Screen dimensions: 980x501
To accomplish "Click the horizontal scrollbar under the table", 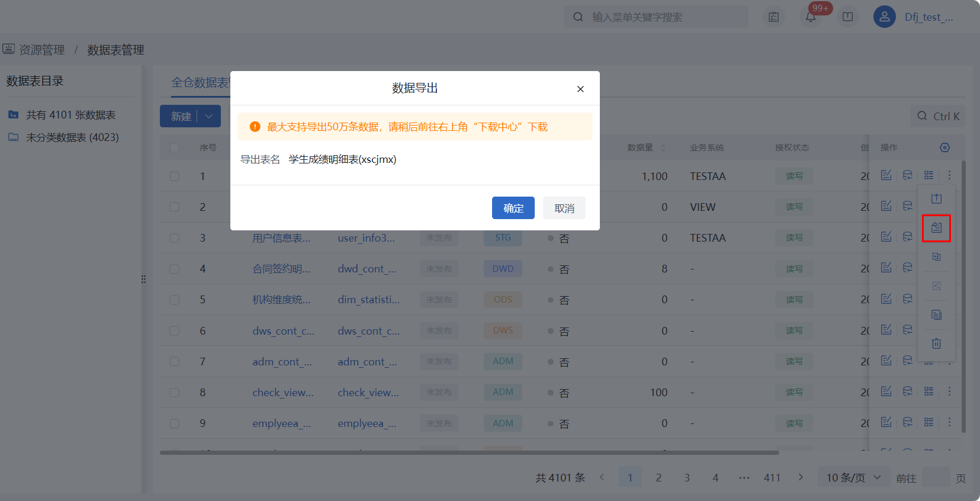I will pos(469,452).
